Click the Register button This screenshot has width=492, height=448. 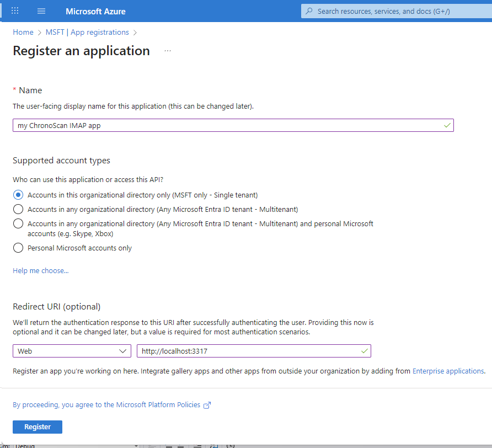coord(38,427)
